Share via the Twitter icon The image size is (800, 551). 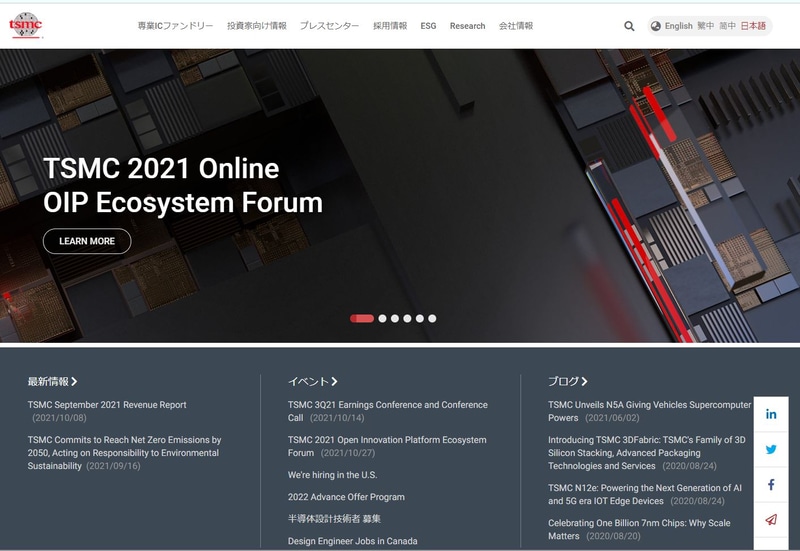click(771, 449)
